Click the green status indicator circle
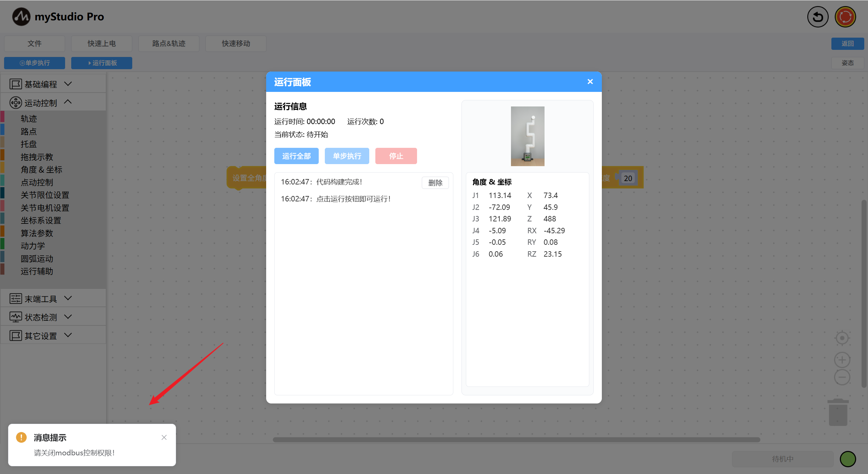 click(848, 459)
